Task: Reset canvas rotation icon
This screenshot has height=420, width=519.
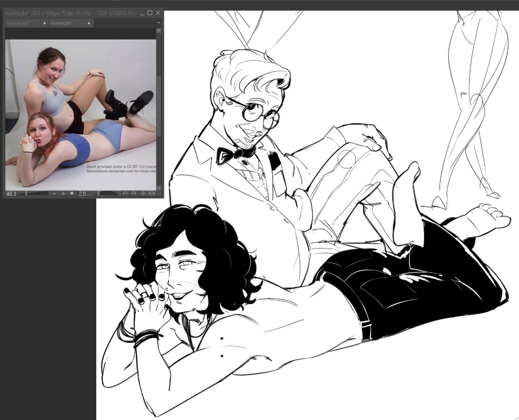Action: [143, 194]
